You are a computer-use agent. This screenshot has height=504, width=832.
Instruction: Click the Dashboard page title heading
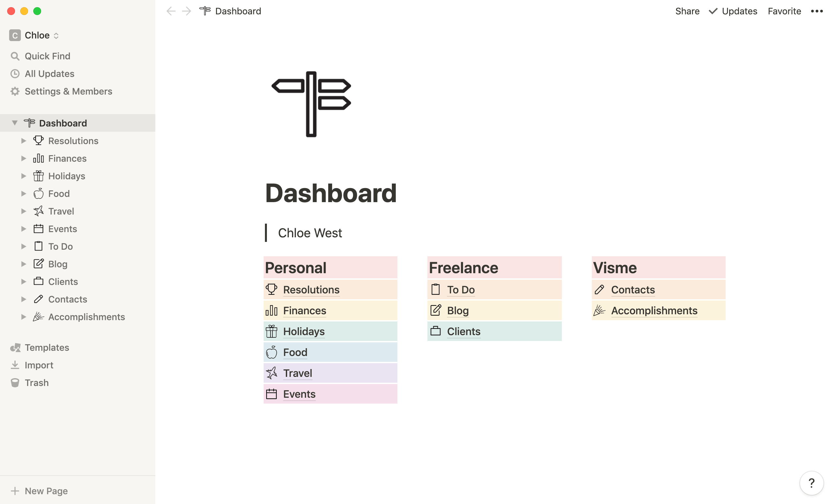pos(331,193)
